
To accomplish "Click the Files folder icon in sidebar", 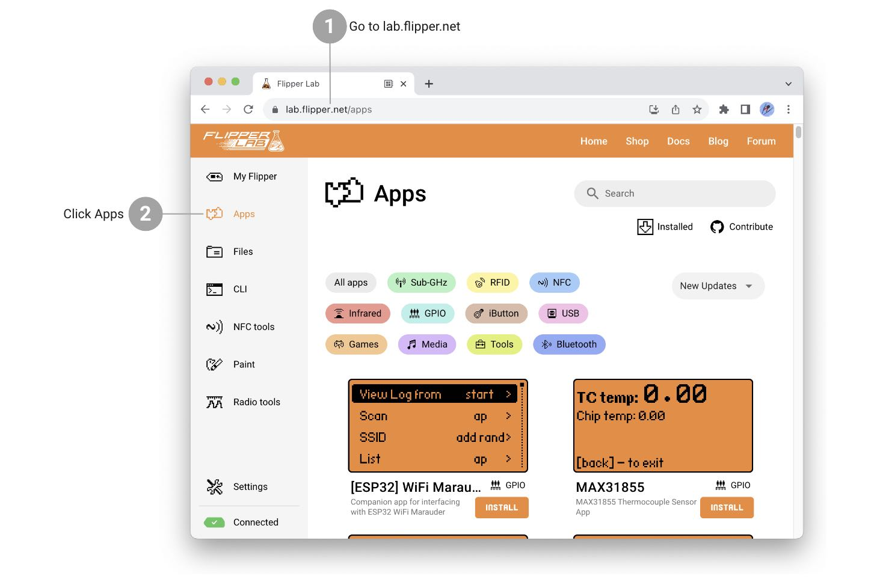I will (214, 252).
